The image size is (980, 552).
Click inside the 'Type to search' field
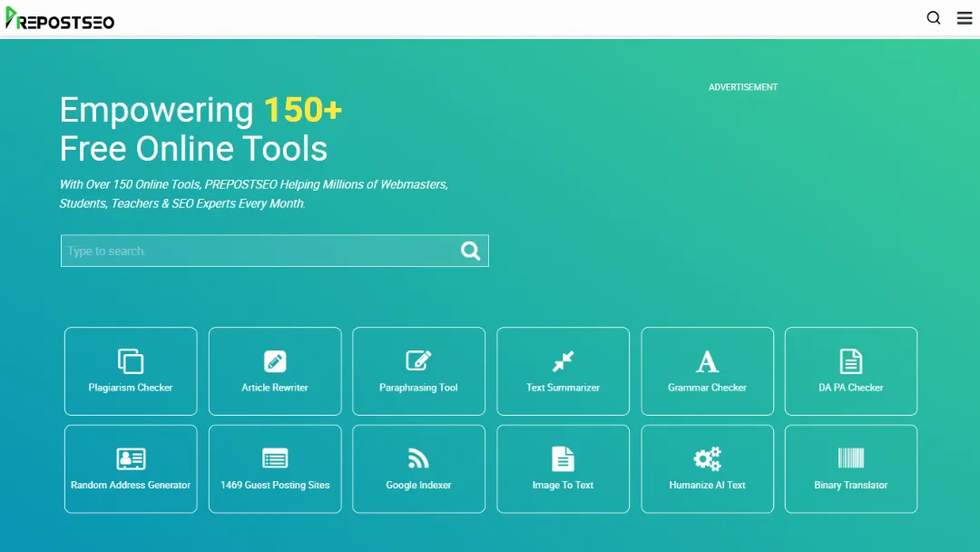coord(227,251)
